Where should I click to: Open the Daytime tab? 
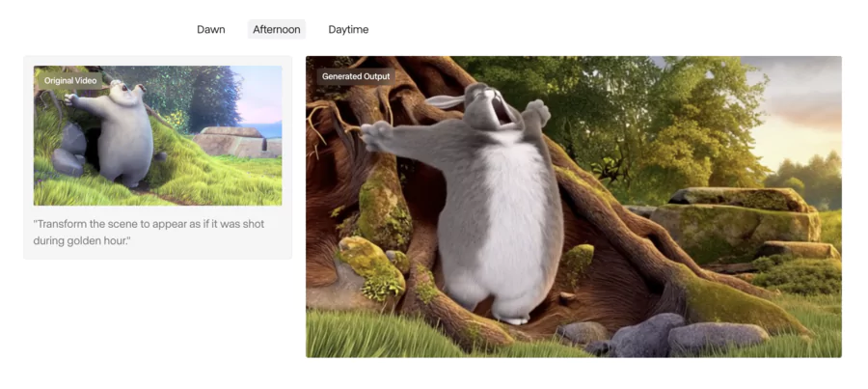click(x=348, y=29)
